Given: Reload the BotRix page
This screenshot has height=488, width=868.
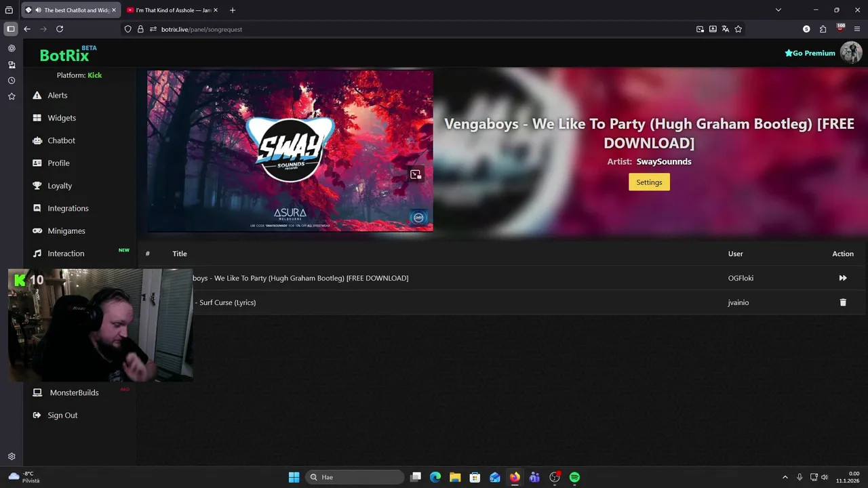Looking at the screenshot, I should click(x=60, y=29).
